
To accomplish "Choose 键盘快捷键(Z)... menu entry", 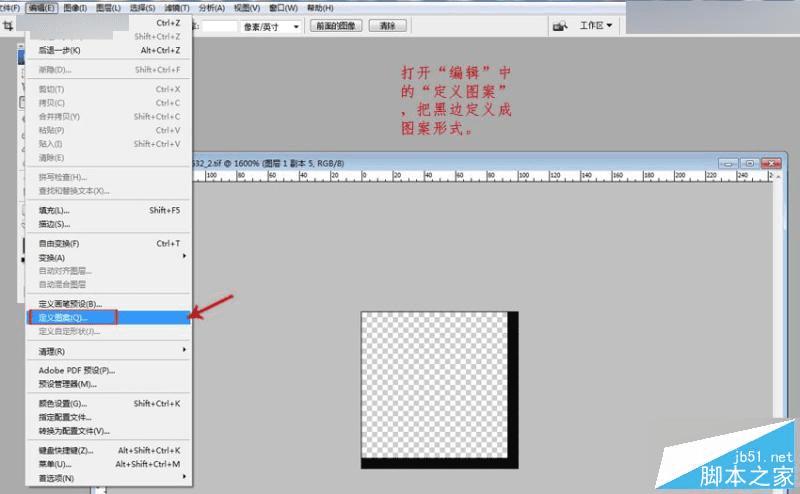I will [x=109, y=451].
